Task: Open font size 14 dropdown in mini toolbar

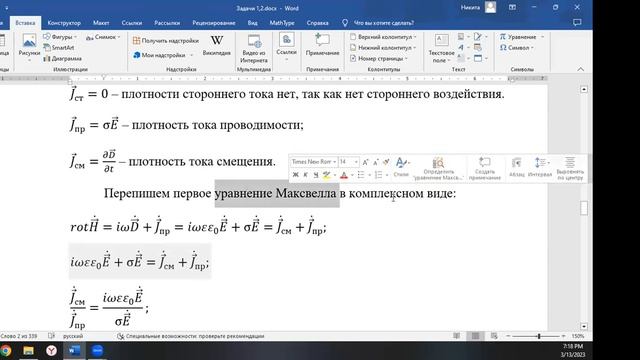Action: (356, 162)
